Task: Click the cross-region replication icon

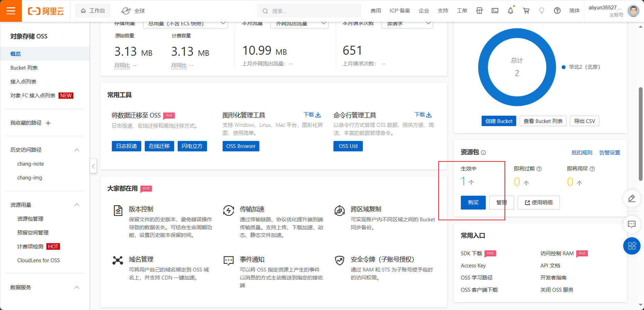Action: coord(339,210)
